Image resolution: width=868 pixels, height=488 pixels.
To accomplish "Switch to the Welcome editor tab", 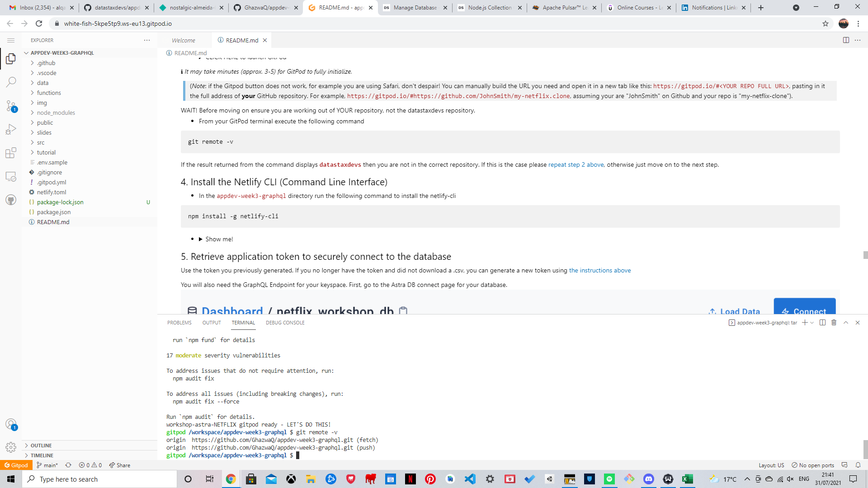I will (x=184, y=40).
